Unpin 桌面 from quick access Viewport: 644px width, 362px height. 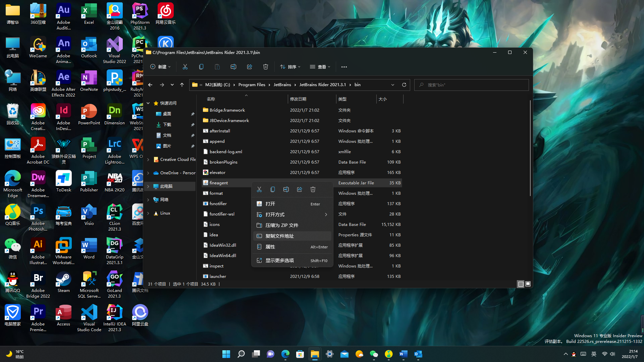(x=193, y=114)
